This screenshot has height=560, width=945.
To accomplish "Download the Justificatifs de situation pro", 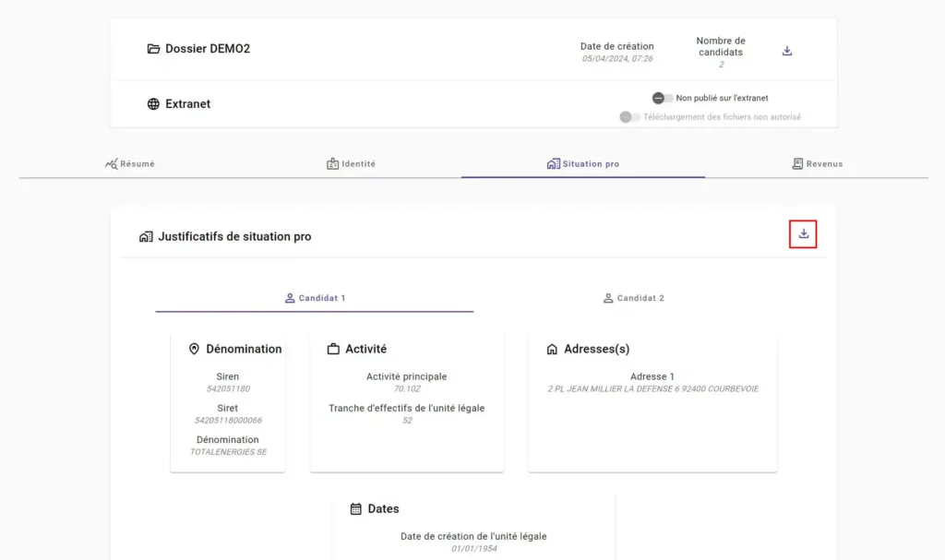I will point(804,234).
